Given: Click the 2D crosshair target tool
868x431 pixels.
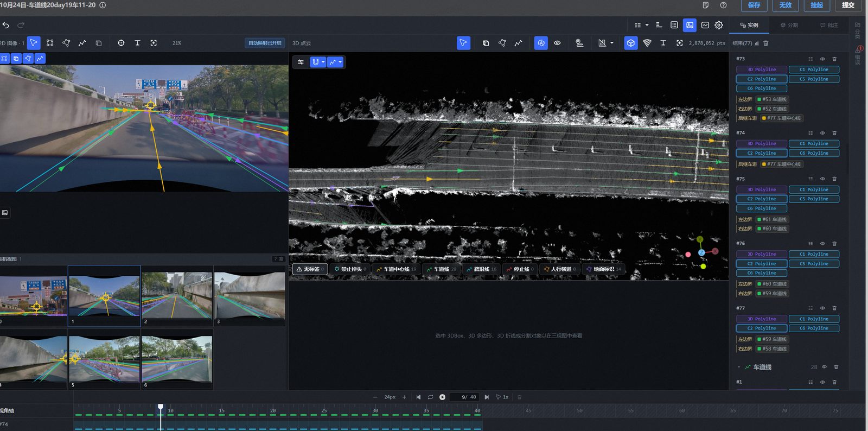Looking at the screenshot, I should tap(121, 43).
